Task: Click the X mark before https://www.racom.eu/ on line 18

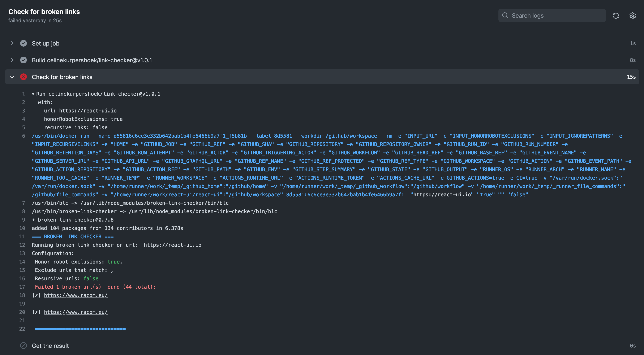Action: 37,295
